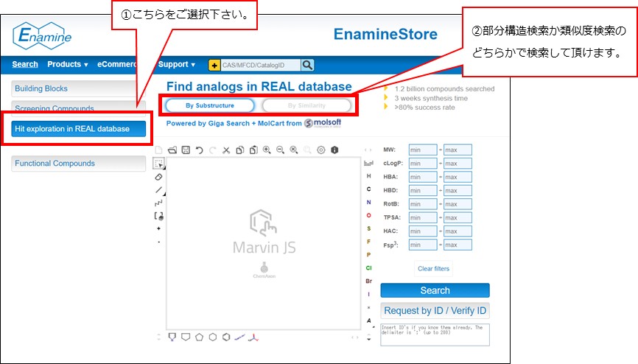Click the Fsp3 max field
638x364 pixels.
pos(458,245)
